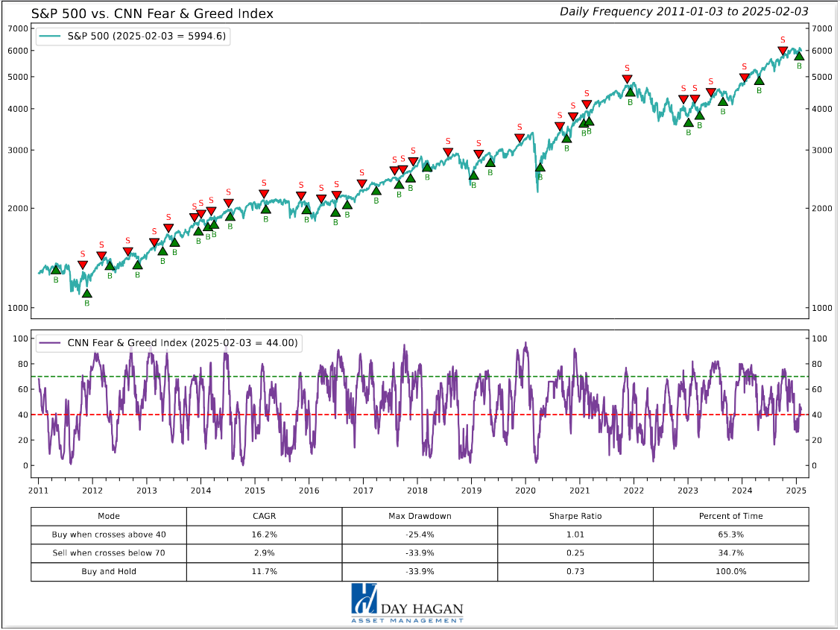The image size is (840, 630).
Task: Click the 16.2% CAGR cell
Action: click(264, 535)
